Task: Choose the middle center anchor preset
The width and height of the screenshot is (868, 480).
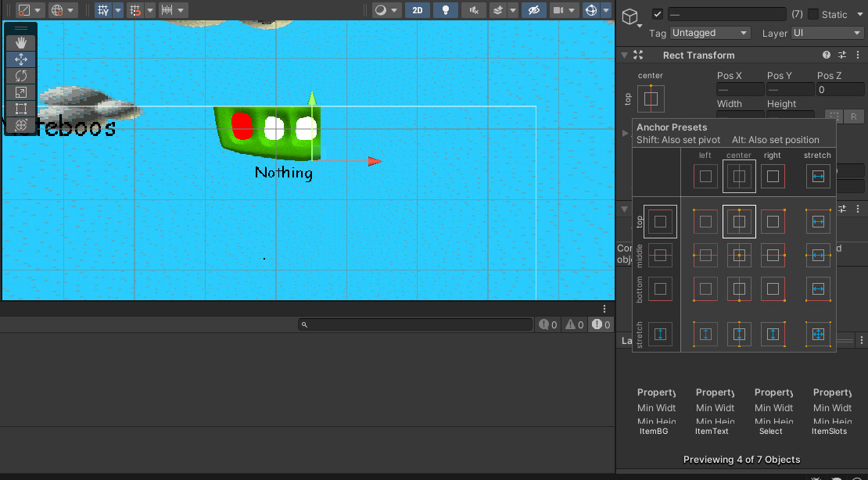Action: tap(739, 255)
